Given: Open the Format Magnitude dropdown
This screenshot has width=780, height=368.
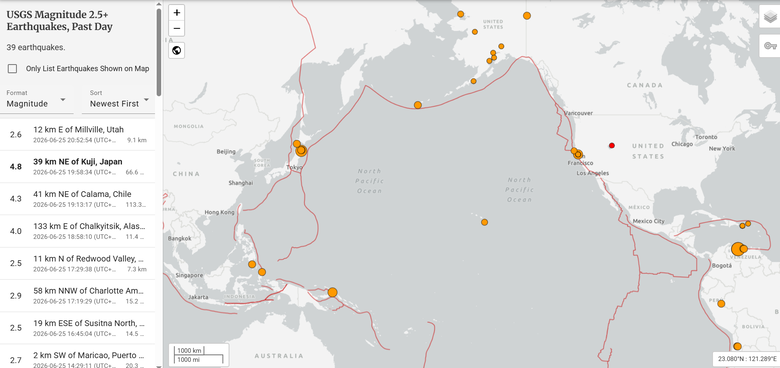Looking at the screenshot, I should [37, 99].
